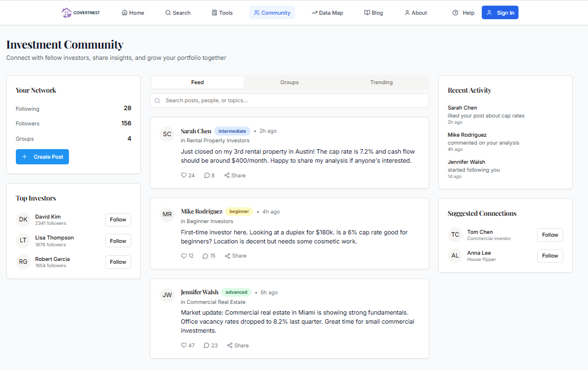Focus the Search posts, people, or topics field

pos(289,101)
